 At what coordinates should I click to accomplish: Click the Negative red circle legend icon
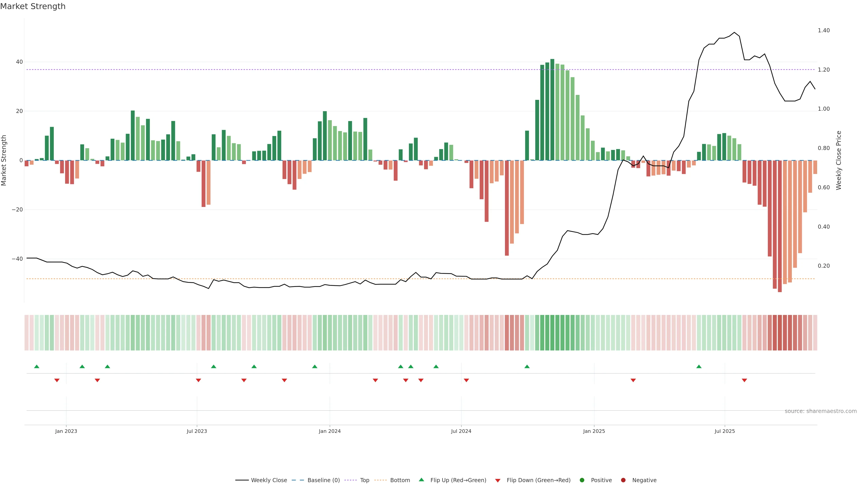(623, 480)
